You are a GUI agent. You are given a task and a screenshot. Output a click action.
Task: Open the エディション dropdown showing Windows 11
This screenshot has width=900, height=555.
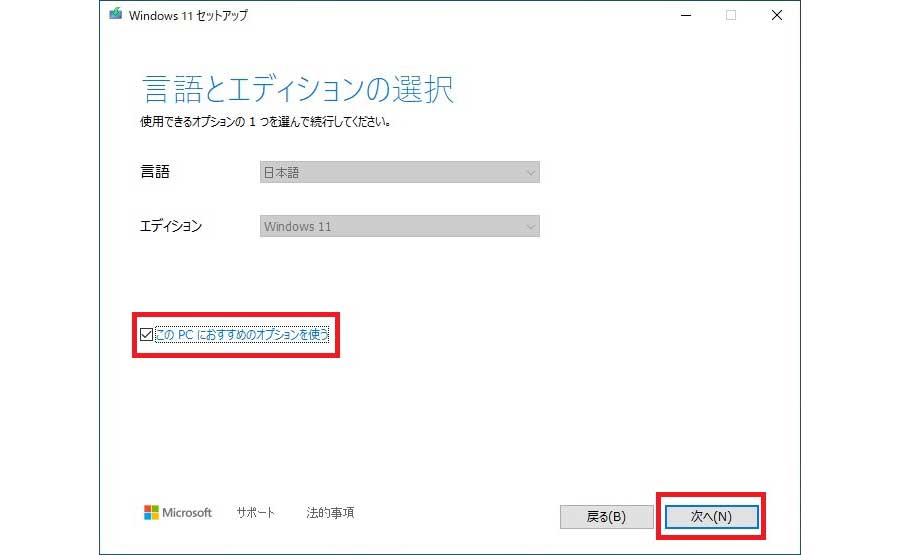pyautogui.click(x=399, y=226)
